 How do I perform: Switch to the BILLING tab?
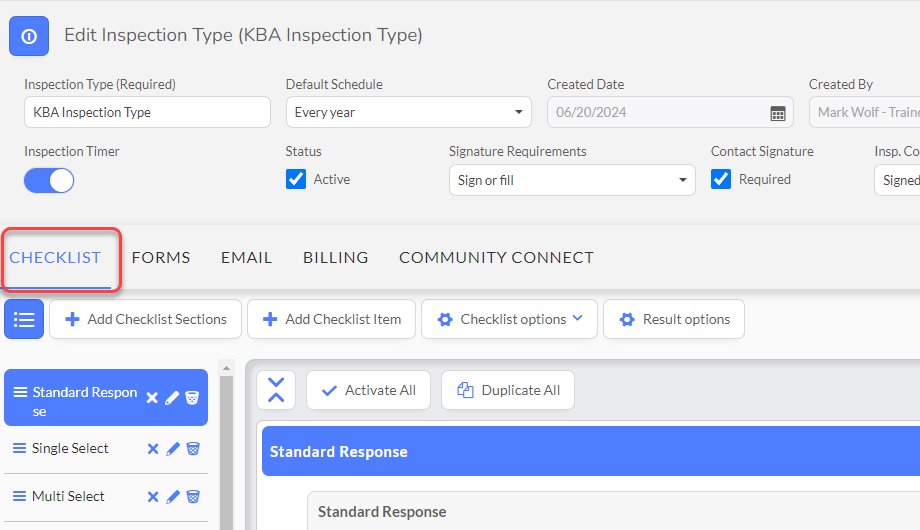pos(336,258)
